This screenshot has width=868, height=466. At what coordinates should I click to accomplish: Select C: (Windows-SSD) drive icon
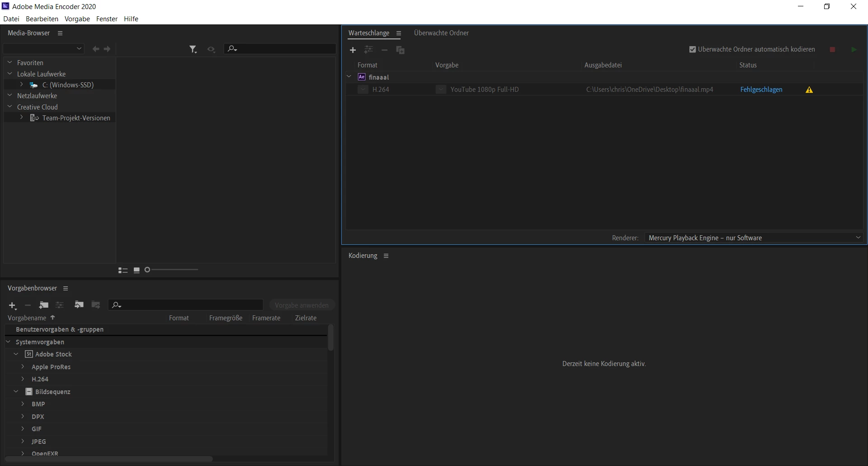pos(33,85)
